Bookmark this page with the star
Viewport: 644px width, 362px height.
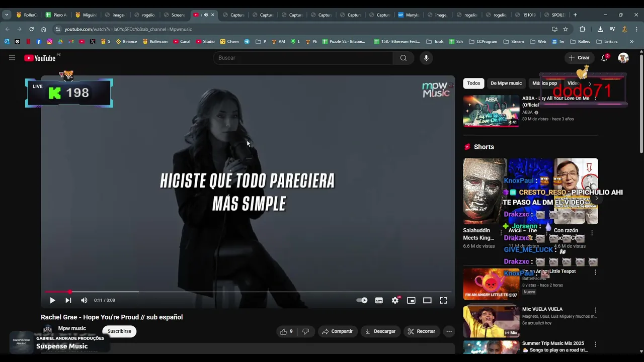tap(566, 29)
